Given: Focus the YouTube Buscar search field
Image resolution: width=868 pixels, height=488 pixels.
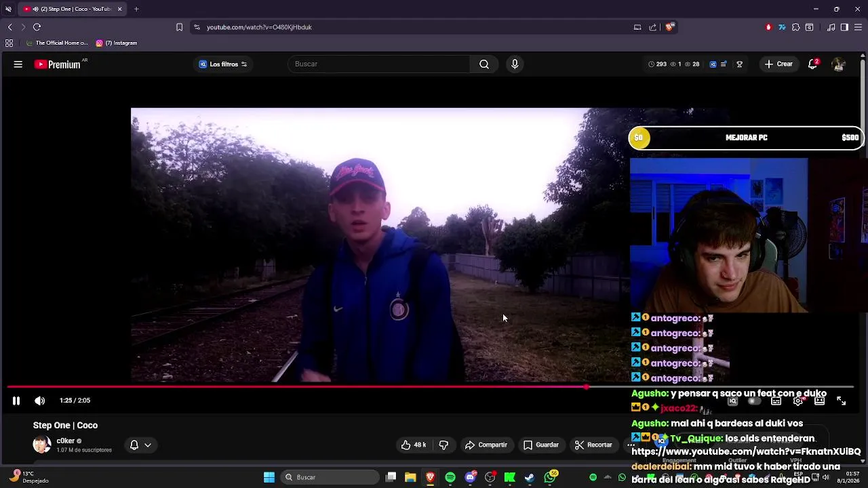Looking at the screenshot, I should point(380,64).
